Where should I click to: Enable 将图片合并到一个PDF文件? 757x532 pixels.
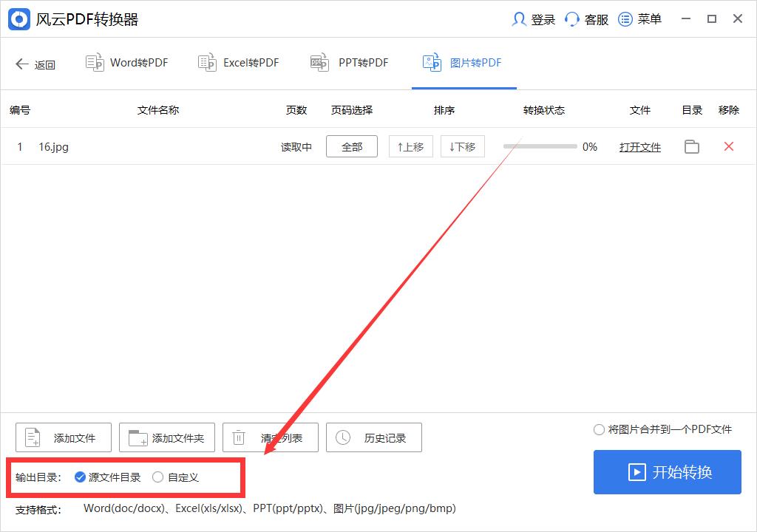[599, 429]
